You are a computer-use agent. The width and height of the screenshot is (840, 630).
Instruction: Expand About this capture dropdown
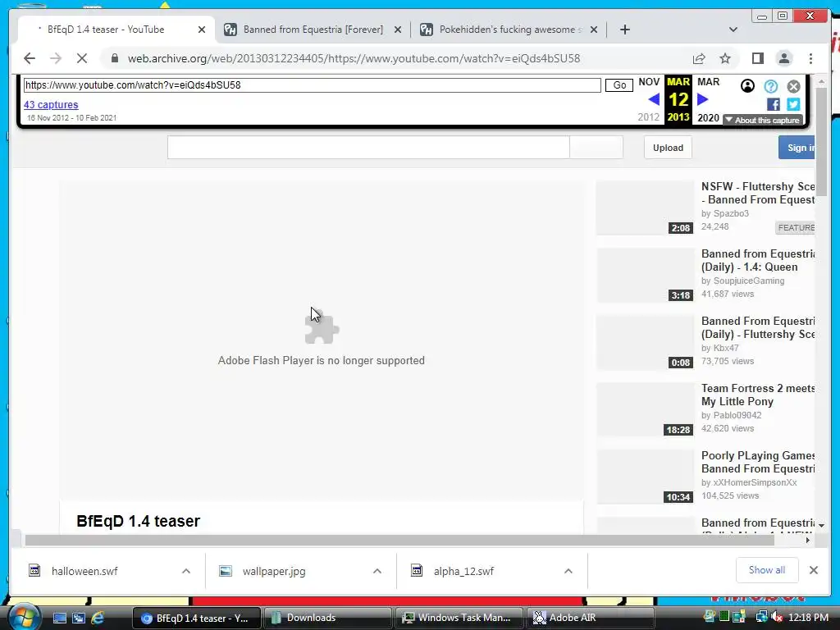(763, 120)
